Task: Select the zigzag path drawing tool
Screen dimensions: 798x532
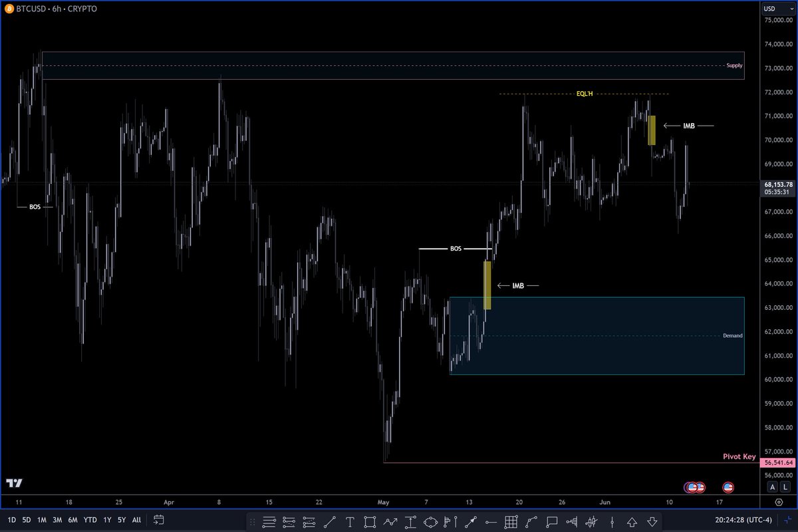Action: (390, 521)
